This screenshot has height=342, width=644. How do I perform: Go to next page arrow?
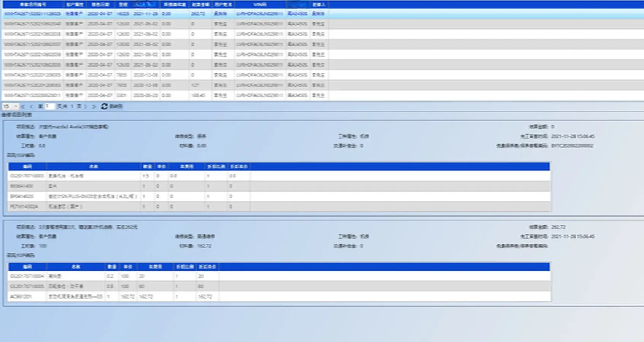point(86,106)
